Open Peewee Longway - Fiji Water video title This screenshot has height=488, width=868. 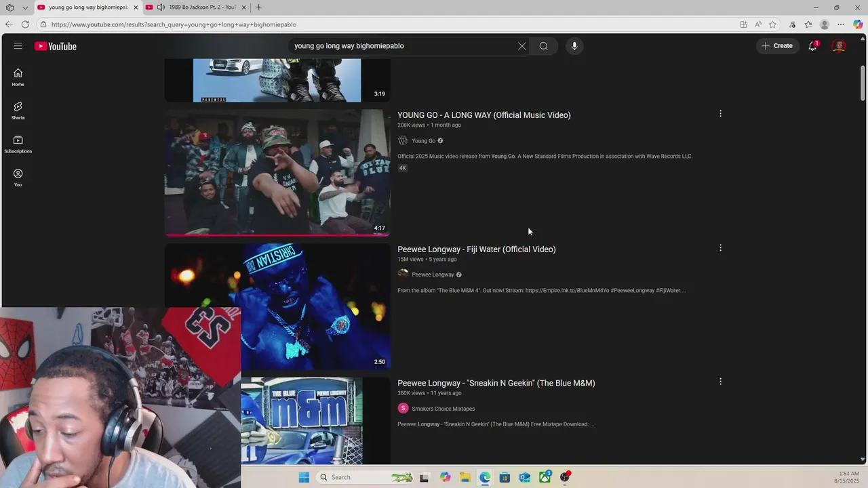coord(476,249)
